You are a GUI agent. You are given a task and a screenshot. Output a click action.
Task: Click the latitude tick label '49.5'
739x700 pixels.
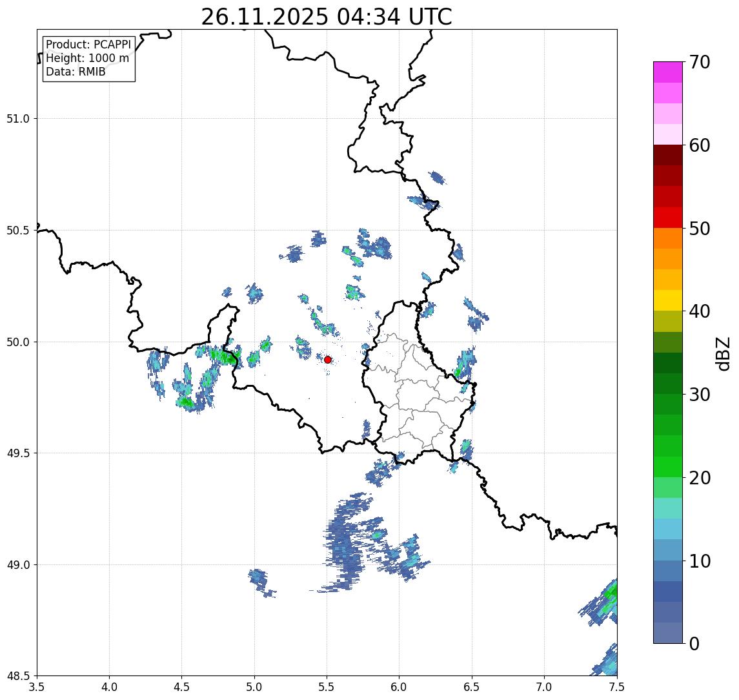coord(18,453)
